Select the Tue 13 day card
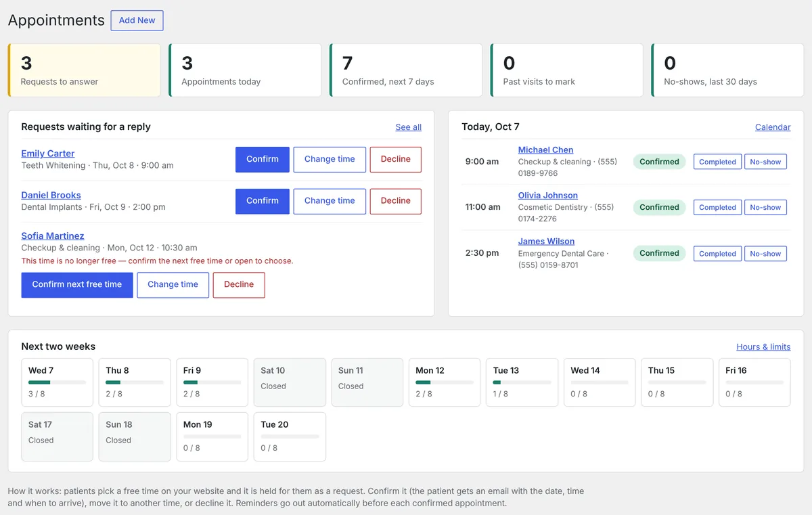 [x=522, y=382]
